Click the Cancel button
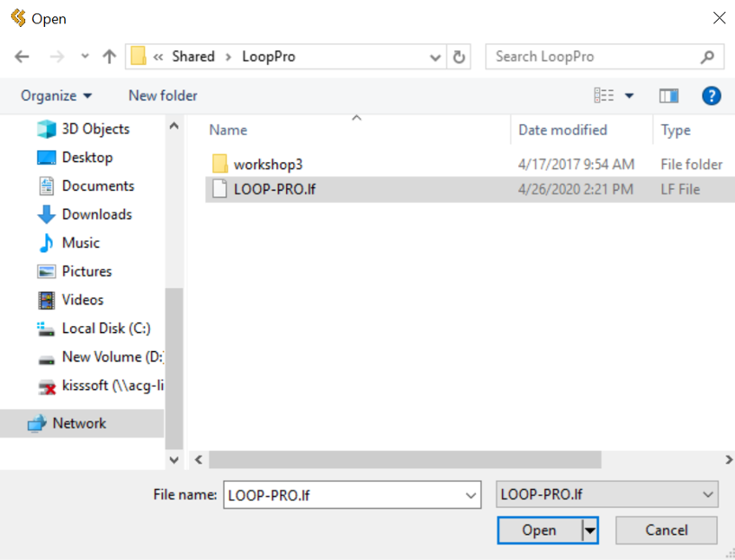 666,531
